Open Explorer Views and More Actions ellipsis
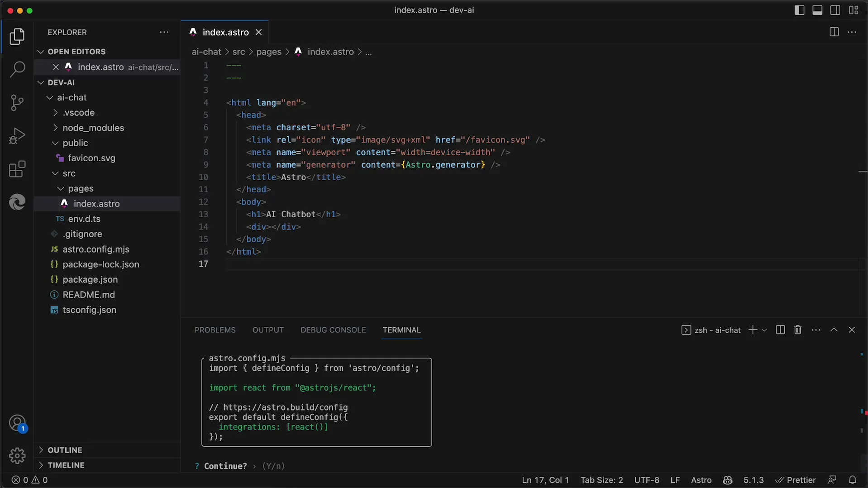The height and width of the screenshot is (488, 868). click(x=164, y=32)
